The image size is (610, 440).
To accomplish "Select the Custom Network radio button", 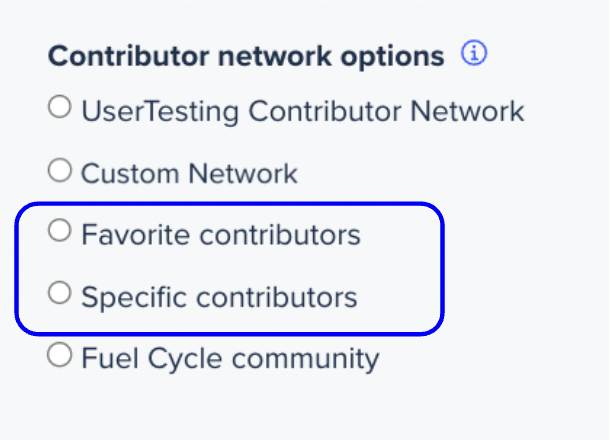I will [60, 170].
